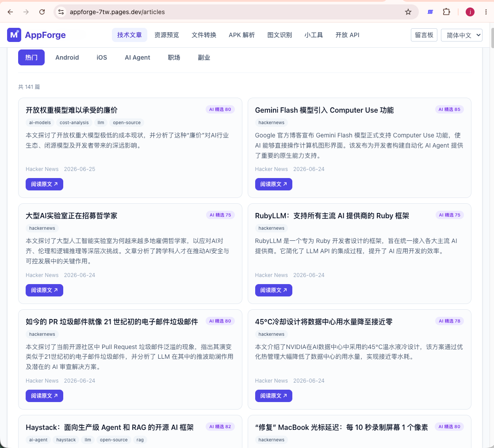The width and height of the screenshot is (494, 448).
Task: Open the blue extension icon in toolbar
Action: click(430, 12)
